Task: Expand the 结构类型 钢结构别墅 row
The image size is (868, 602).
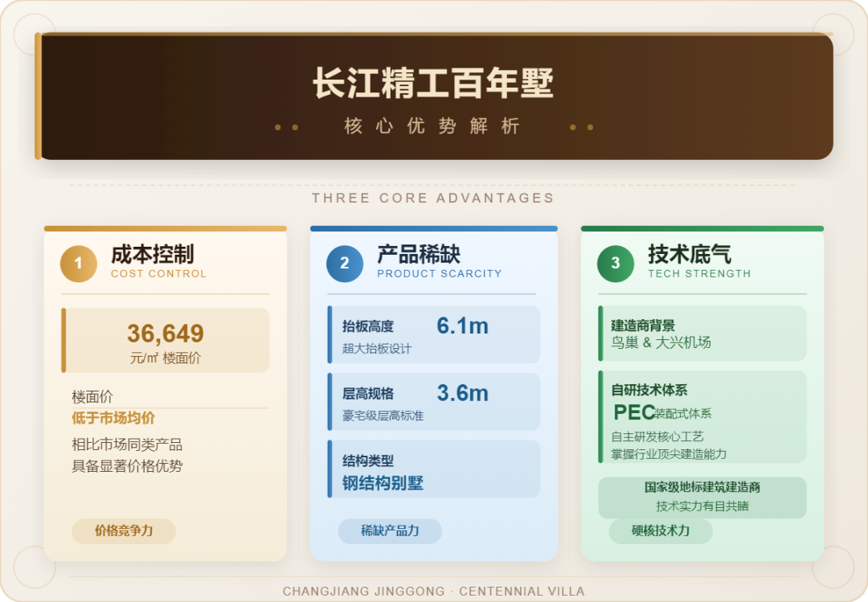Action: (433, 470)
